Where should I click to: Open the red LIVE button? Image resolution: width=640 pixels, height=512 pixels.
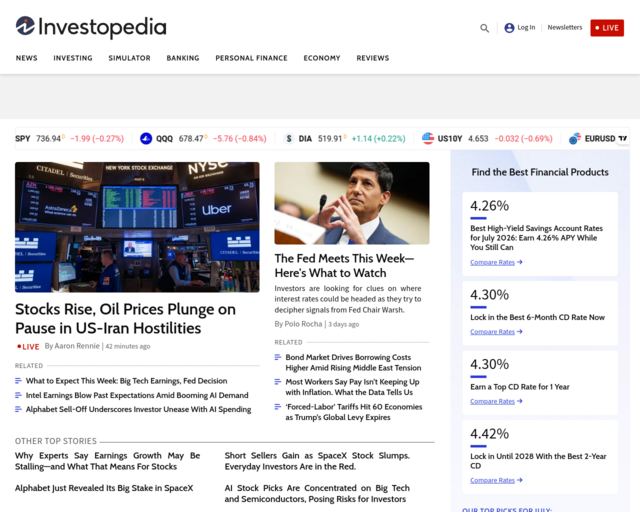[x=607, y=28]
